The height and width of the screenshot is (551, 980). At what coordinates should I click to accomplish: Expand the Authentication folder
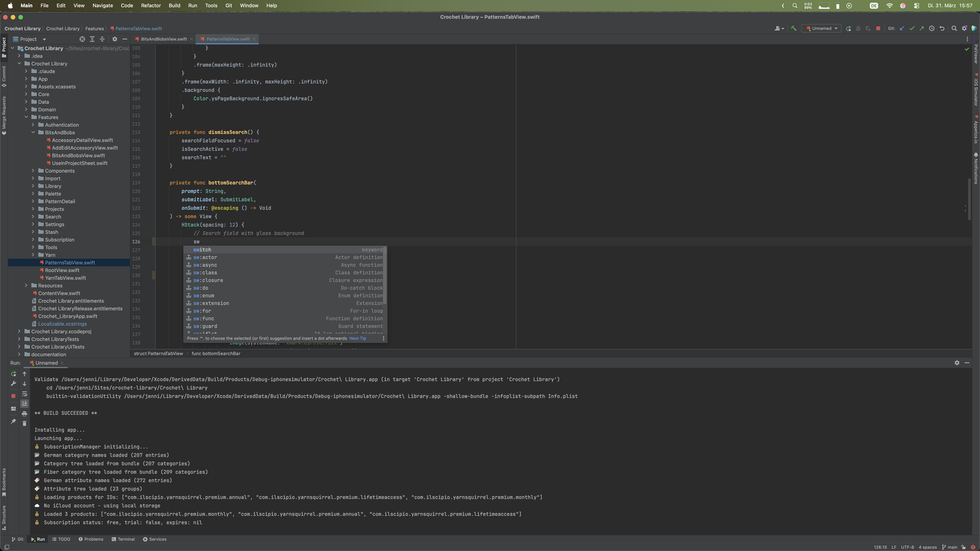[33, 125]
